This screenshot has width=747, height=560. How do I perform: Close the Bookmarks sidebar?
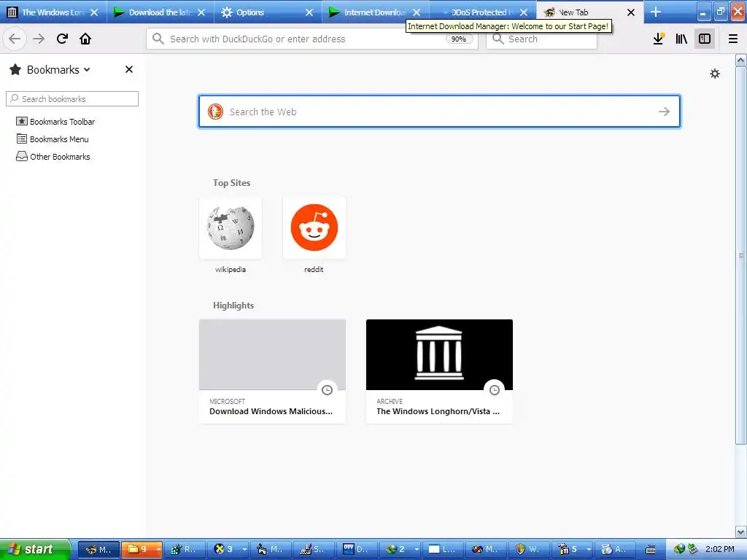tap(129, 69)
